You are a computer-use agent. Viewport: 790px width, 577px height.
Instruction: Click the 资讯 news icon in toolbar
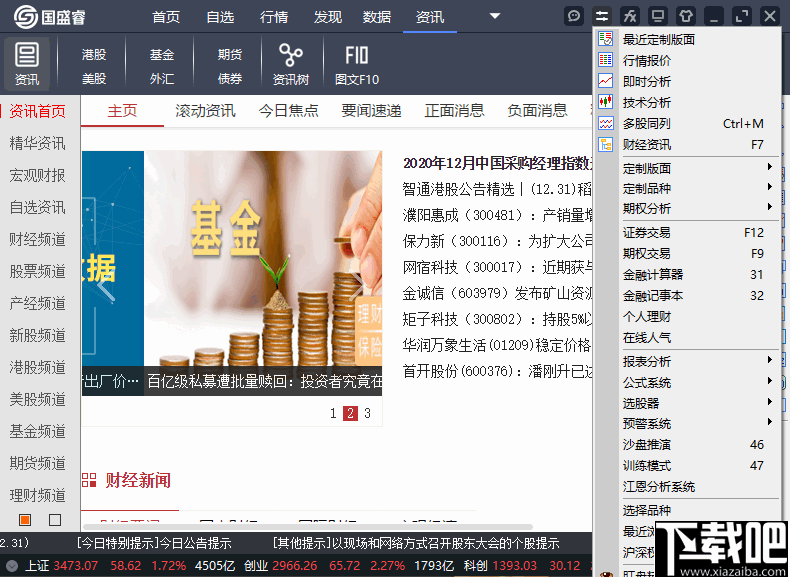coord(27,64)
